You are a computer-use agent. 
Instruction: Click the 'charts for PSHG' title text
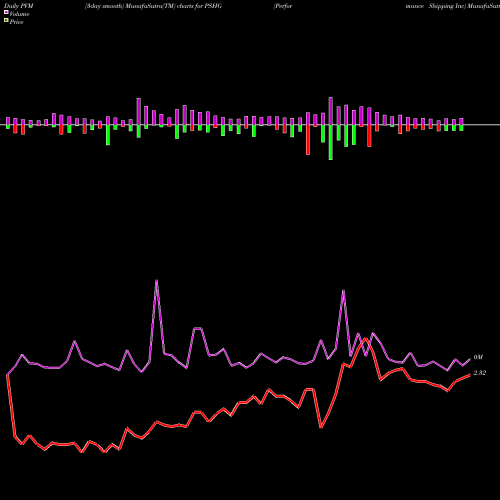point(199,6)
